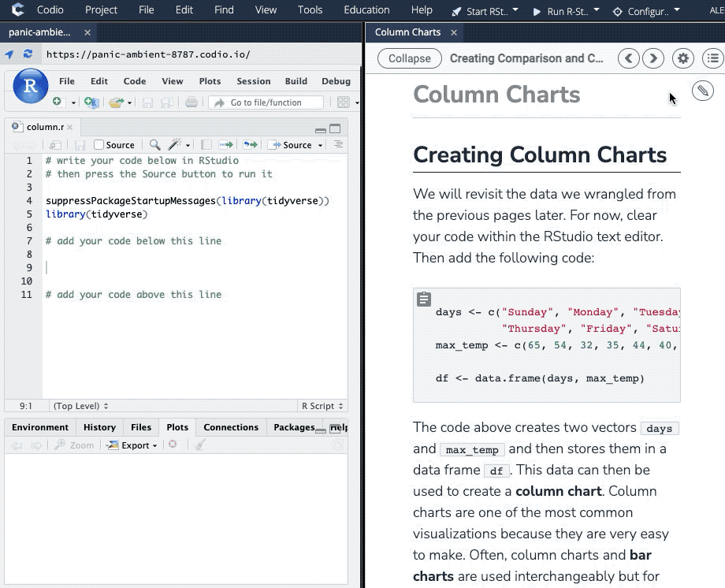Open the (Top Level) scope selector

(x=80, y=406)
